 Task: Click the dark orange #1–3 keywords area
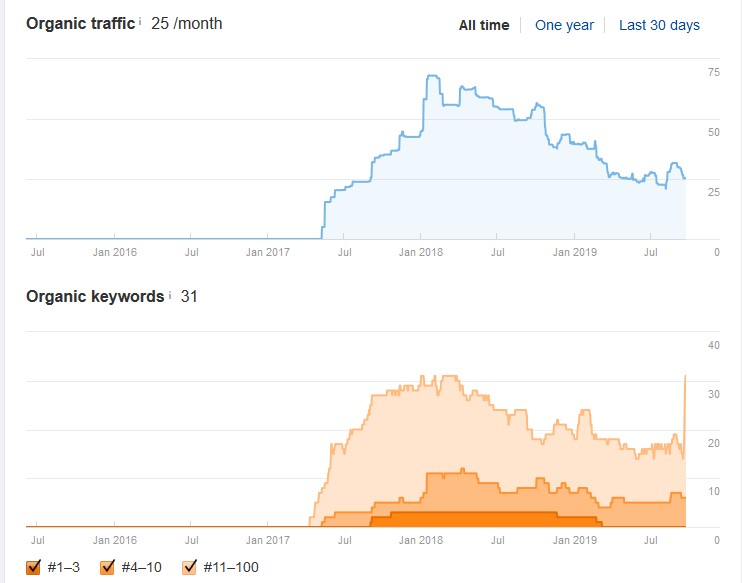click(x=483, y=520)
